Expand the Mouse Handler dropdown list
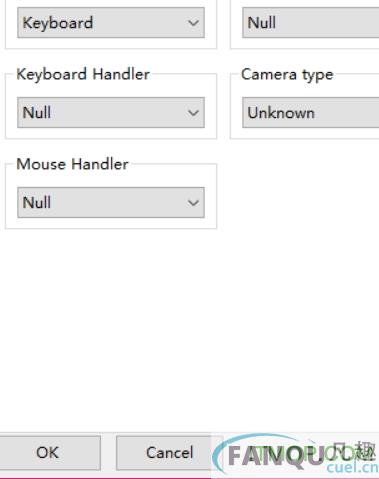 [111, 202]
